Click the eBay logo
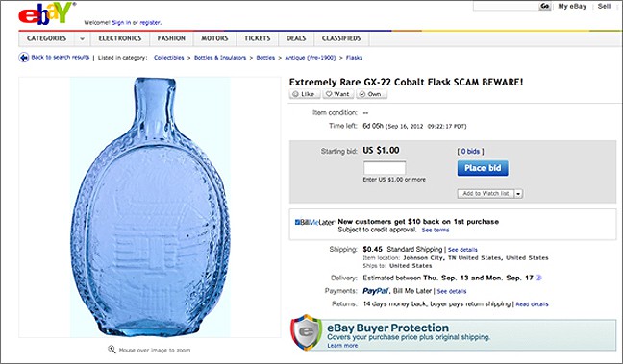This screenshot has width=623, height=364. 46,13
